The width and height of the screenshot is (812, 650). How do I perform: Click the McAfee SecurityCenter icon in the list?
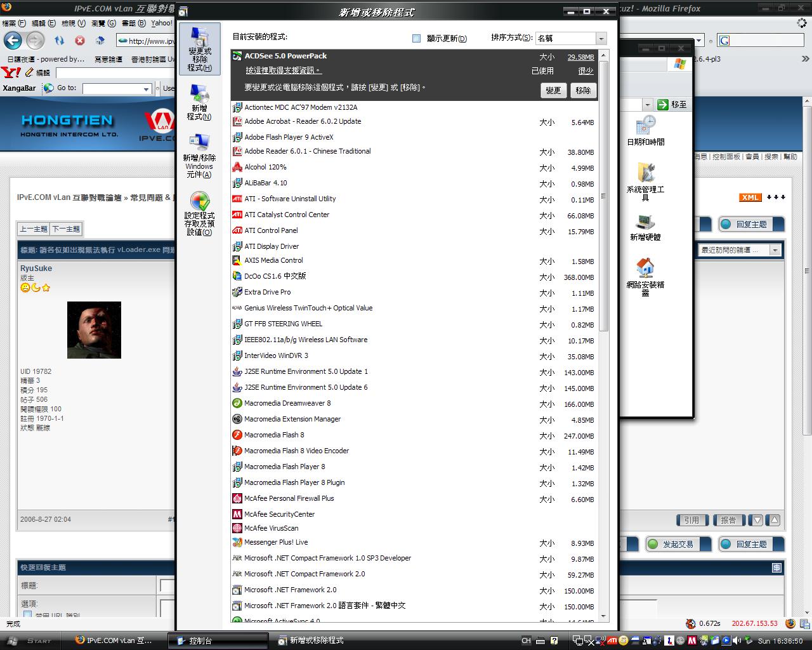click(237, 514)
